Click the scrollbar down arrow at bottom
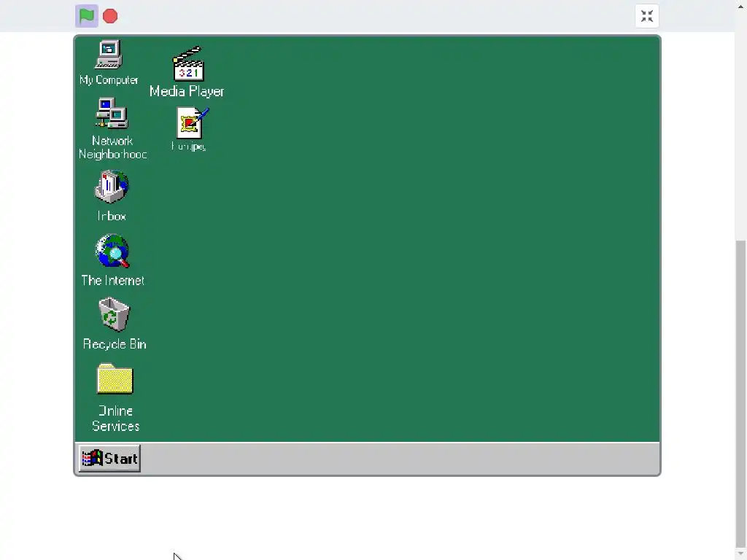This screenshot has height=560, width=747. tap(740, 553)
